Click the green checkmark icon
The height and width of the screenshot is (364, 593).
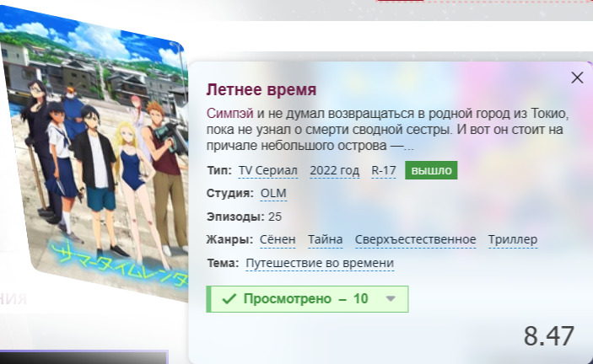tap(228, 299)
